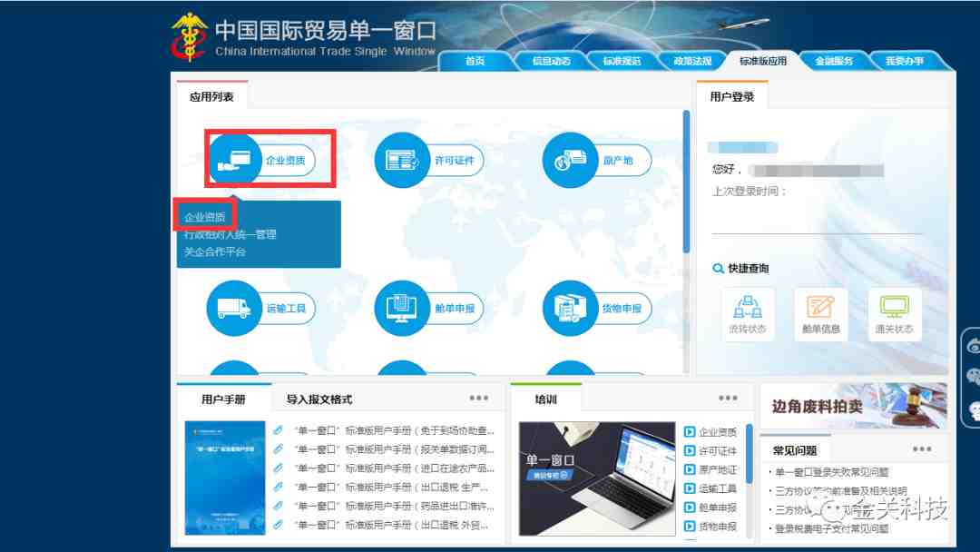Click the 流转状态 quick query icon
Viewport: 980px width, 552px height.
tap(747, 313)
